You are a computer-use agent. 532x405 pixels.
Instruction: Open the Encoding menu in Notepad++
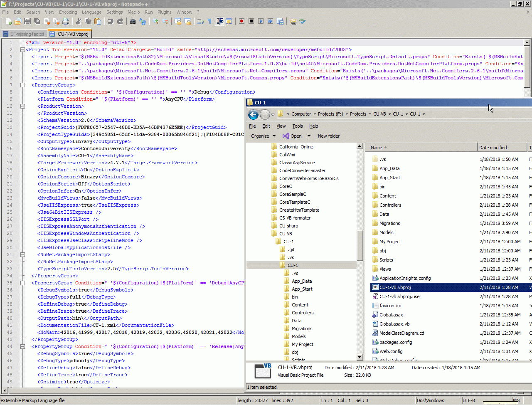[68, 12]
